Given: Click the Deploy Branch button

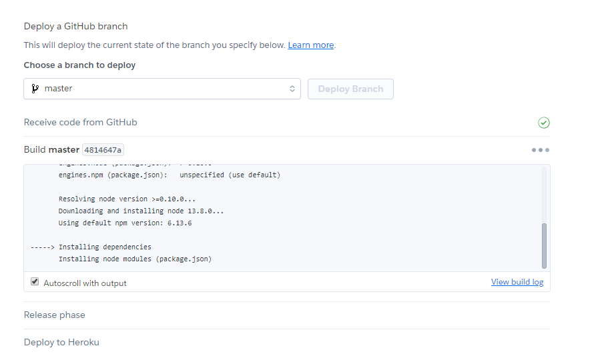Looking at the screenshot, I should pos(350,89).
